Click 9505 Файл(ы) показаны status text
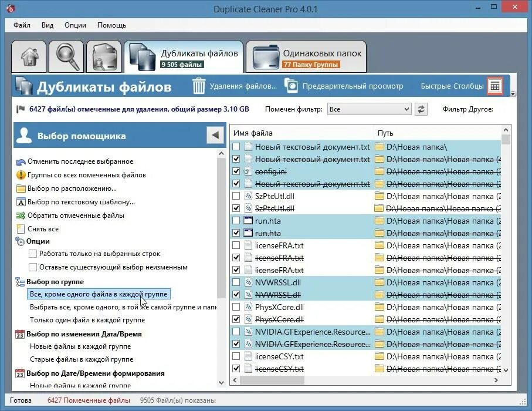This screenshot has height=411, width=532. (x=178, y=400)
